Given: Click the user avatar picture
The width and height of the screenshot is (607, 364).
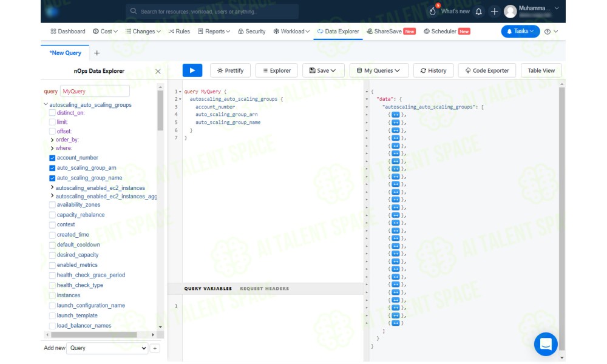Looking at the screenshot, I should [x=510, y=12].
